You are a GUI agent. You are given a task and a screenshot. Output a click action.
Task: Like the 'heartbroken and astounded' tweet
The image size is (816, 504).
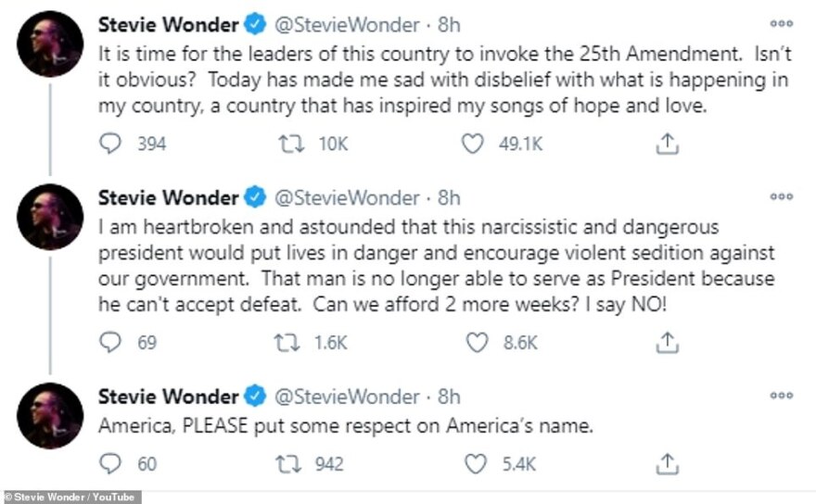[477, 342]
